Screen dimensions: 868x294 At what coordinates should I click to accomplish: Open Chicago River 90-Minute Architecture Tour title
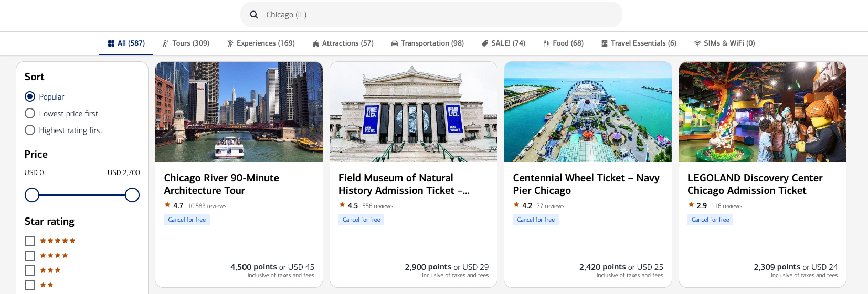coord(221,184)
